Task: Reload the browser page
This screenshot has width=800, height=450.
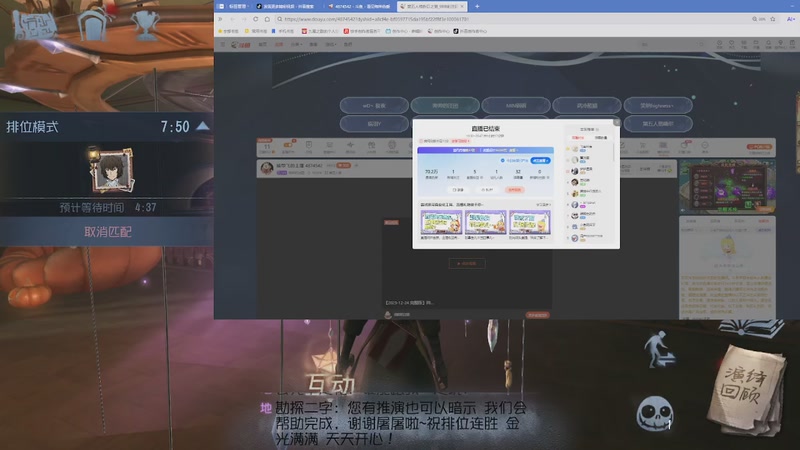Action: point(256,19)
